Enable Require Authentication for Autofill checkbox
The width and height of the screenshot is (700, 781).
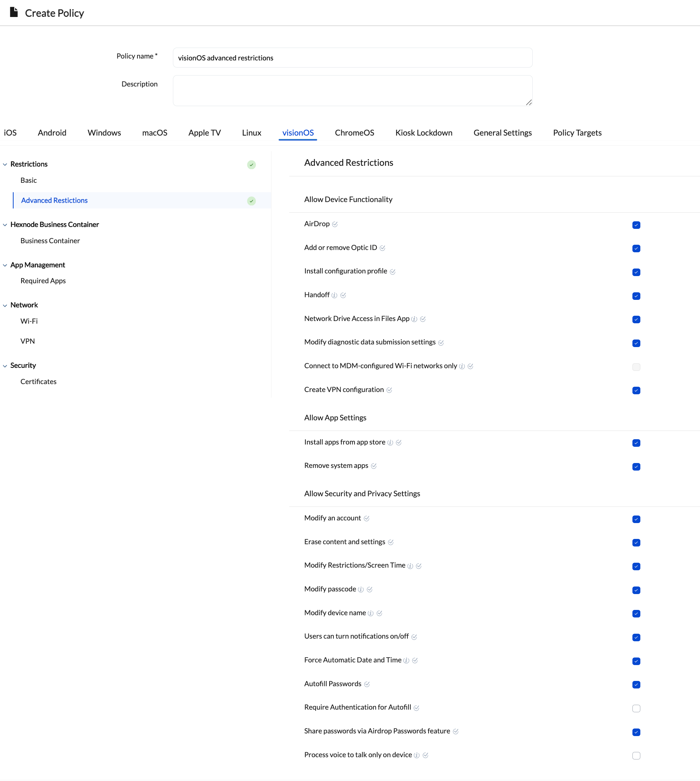click(636, 708)
